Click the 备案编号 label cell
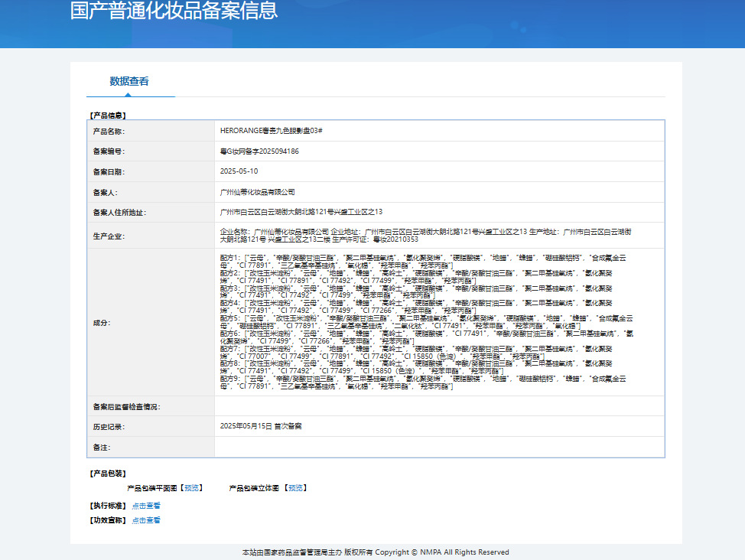Viewport: 745px width, 560px height. [x=151, y=151]
